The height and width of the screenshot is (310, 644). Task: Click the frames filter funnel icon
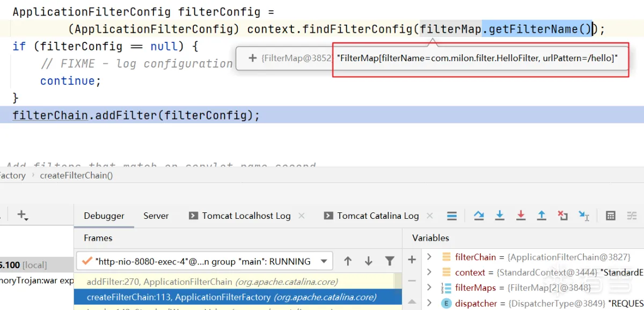tap(390, 261)
